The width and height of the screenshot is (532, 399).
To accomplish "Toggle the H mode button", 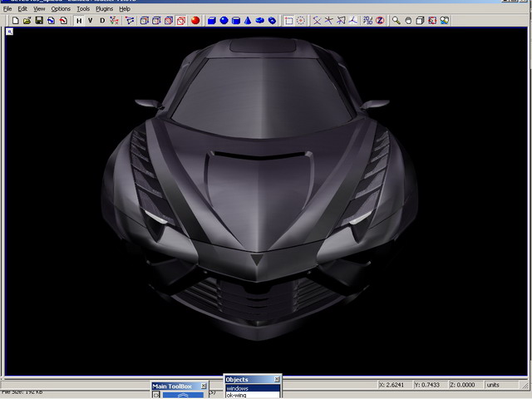I will (x=79, y=20).
